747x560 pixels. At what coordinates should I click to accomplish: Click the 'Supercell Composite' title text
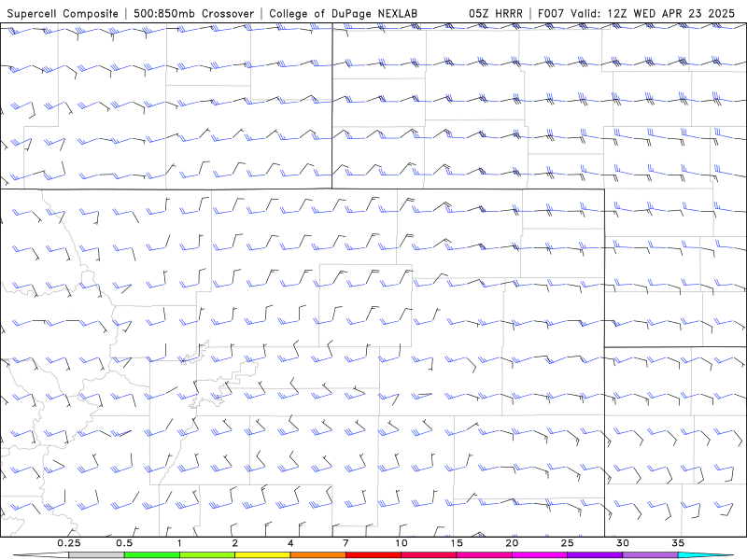coord(63,13)
